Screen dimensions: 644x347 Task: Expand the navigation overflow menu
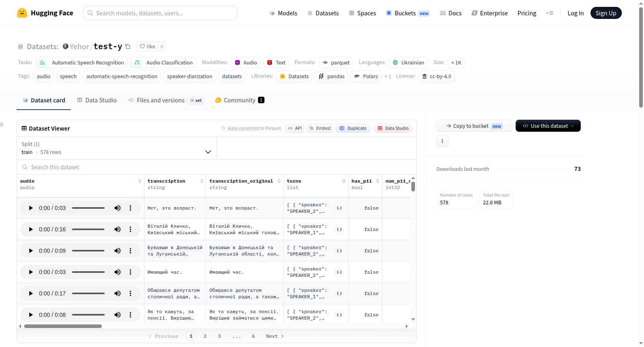tap(549, 13)
